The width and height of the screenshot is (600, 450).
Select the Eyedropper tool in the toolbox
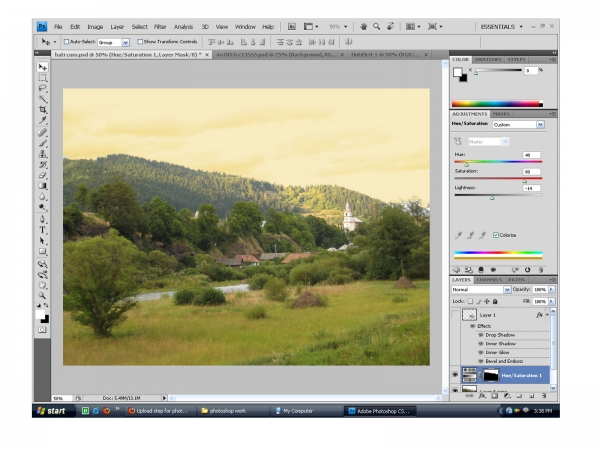[x=42, y=121]
